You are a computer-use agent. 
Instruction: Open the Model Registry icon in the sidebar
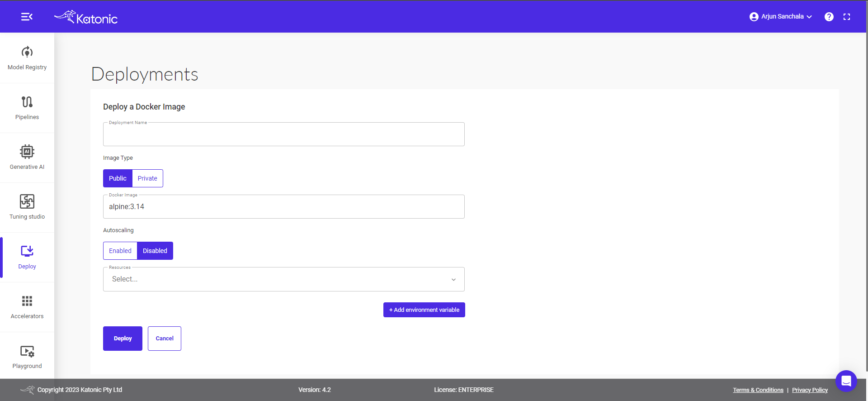(x=27, y=52)
